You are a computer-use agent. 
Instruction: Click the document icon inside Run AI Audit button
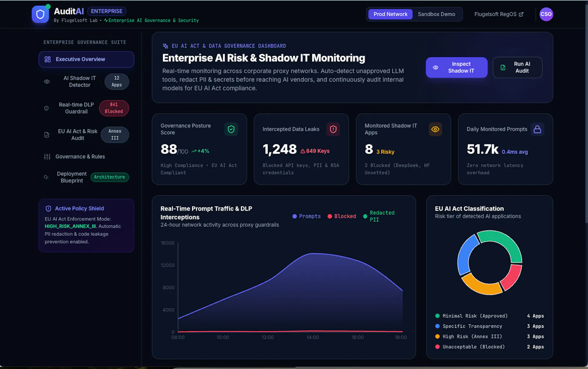click(x=503, y=68)
